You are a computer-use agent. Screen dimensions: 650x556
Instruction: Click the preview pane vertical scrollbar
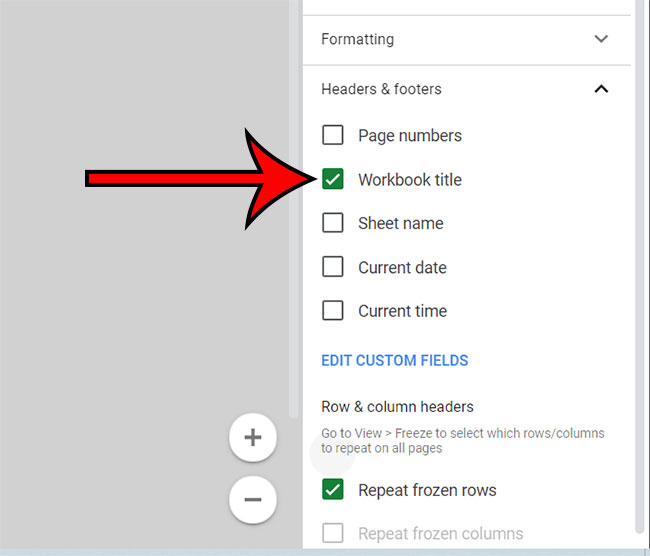[294, 207]
